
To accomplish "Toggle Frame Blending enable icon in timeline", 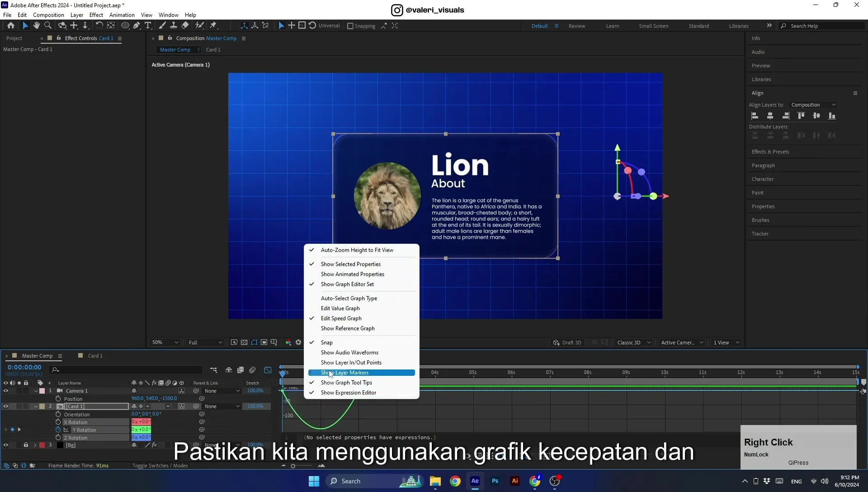I will click(x=241, y=370).
